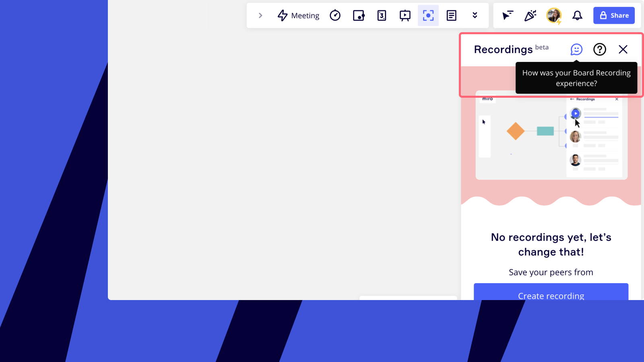Open the Reactions party popper
The height and width of the screenshot is (362, 644).
pyautogui.click(x=530, y=16)
